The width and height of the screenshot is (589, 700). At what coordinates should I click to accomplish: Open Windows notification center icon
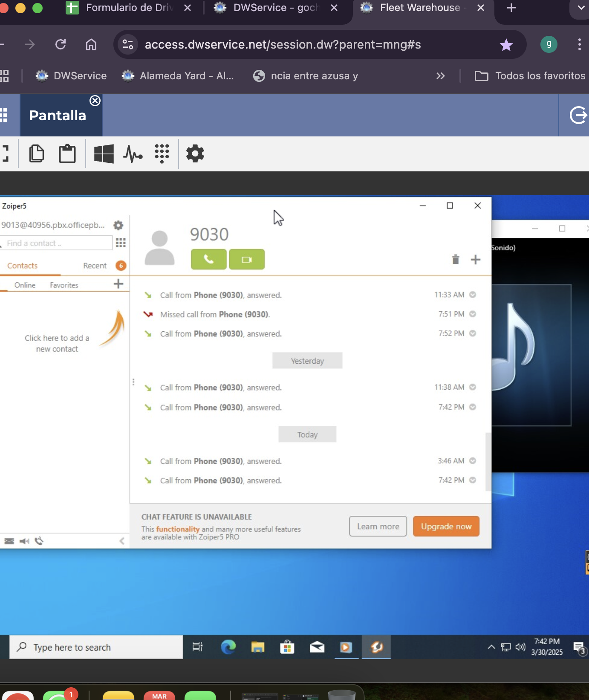click(x=580, y=648)
